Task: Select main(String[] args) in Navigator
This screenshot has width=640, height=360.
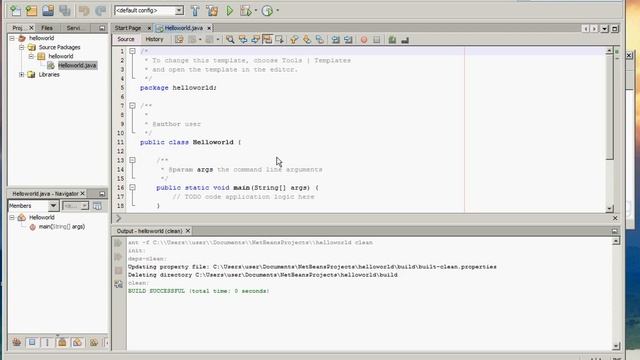Action: (x=62, y=227)
